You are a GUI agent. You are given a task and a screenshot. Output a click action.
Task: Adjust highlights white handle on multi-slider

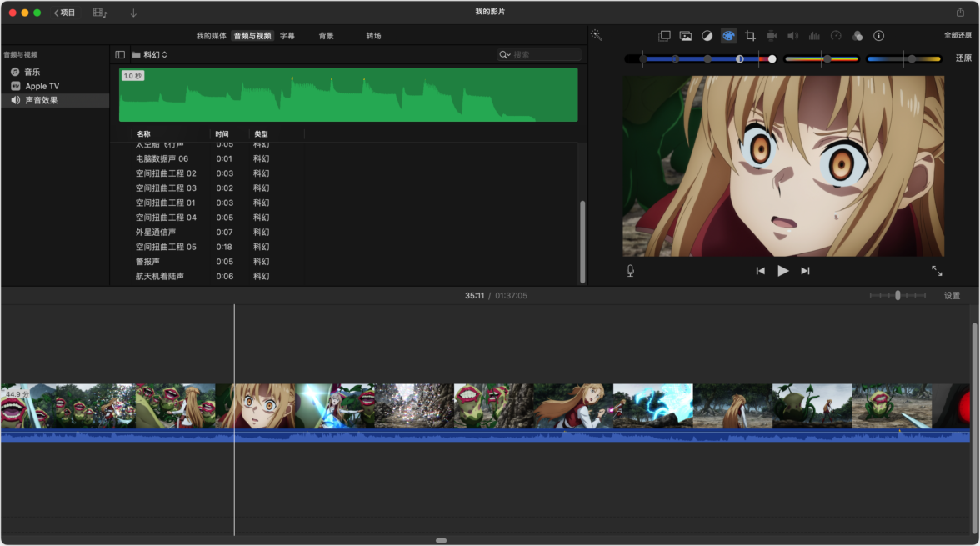coord(772,59)
